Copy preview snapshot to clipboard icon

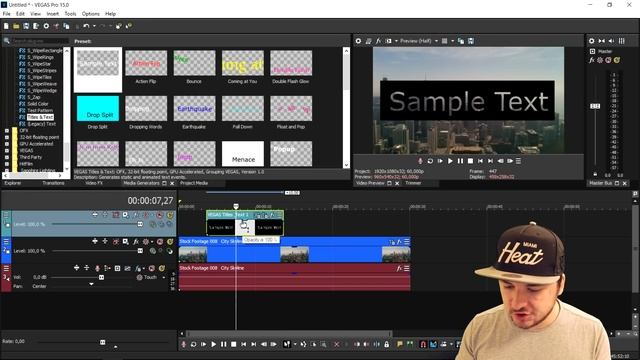click(x=461, y=41)
